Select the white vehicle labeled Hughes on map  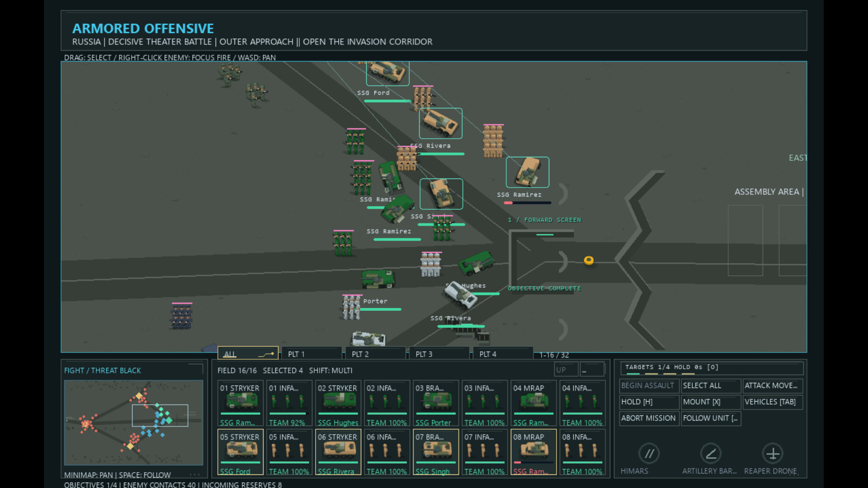click(461, 296)
